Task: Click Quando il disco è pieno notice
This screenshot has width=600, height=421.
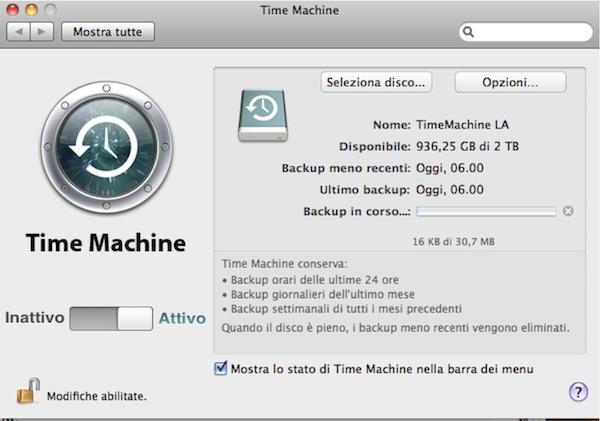Action: (395, 328)
